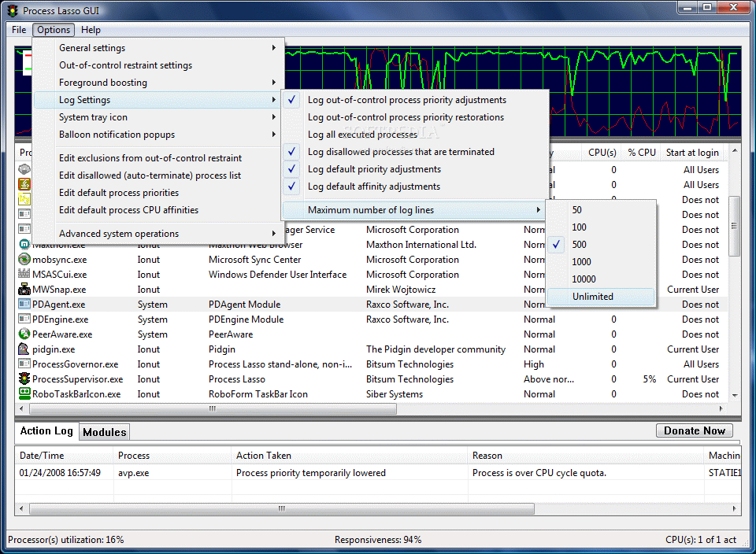Sort by the % CPU column header
Viewport: 756px width, 554px height.
tap(641, 153)
